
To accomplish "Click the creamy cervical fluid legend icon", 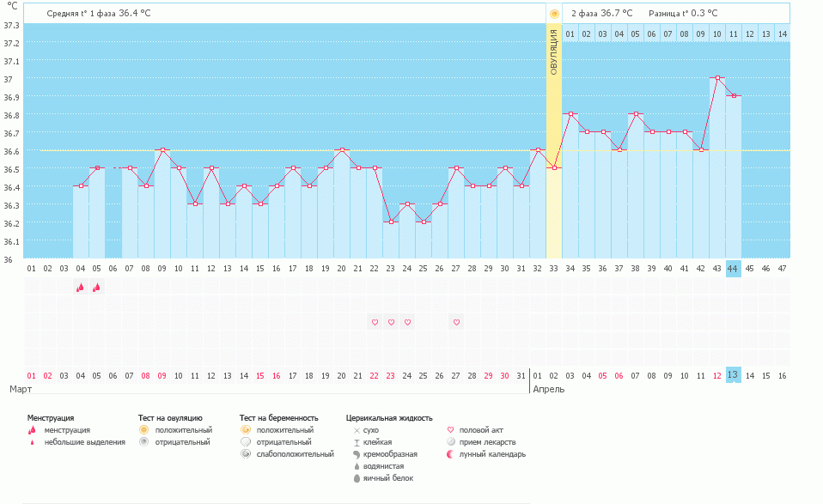I will pos(357,454).
